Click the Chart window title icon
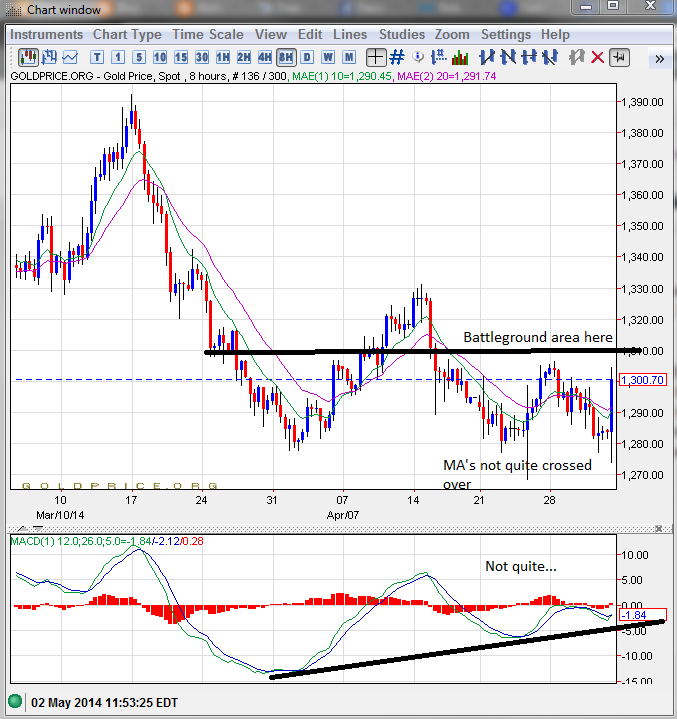The image size is (677, 719). (13, 10)
